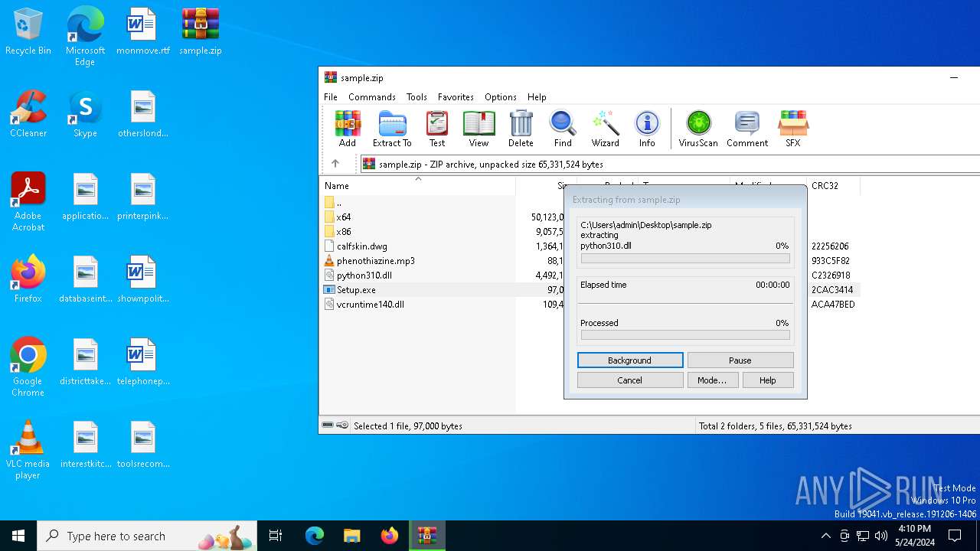Select parent folder '..' entry
The image size is (980, 551).
point(333,203)
